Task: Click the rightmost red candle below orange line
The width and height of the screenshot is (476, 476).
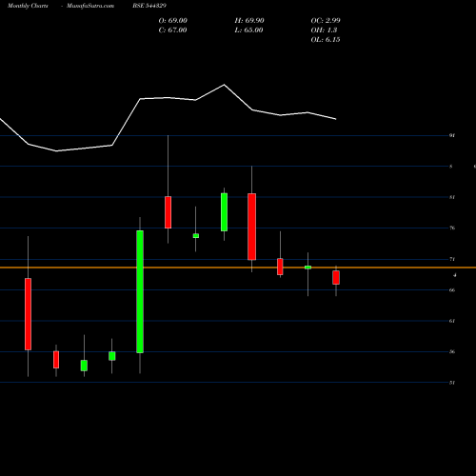Action: pos(336,277)
